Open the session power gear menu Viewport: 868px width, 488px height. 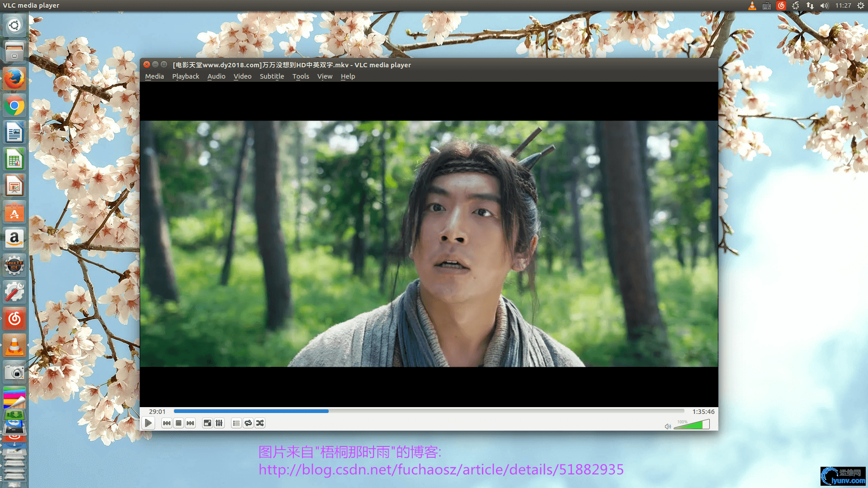[861, 5]
